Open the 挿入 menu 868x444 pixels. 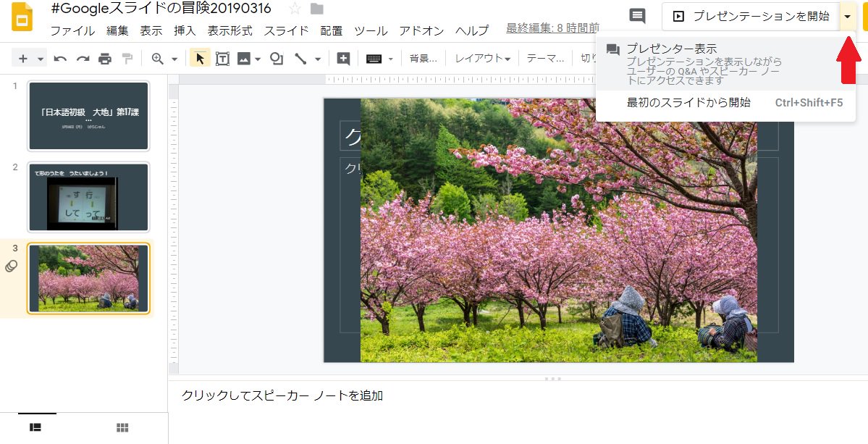click(185, 31)
